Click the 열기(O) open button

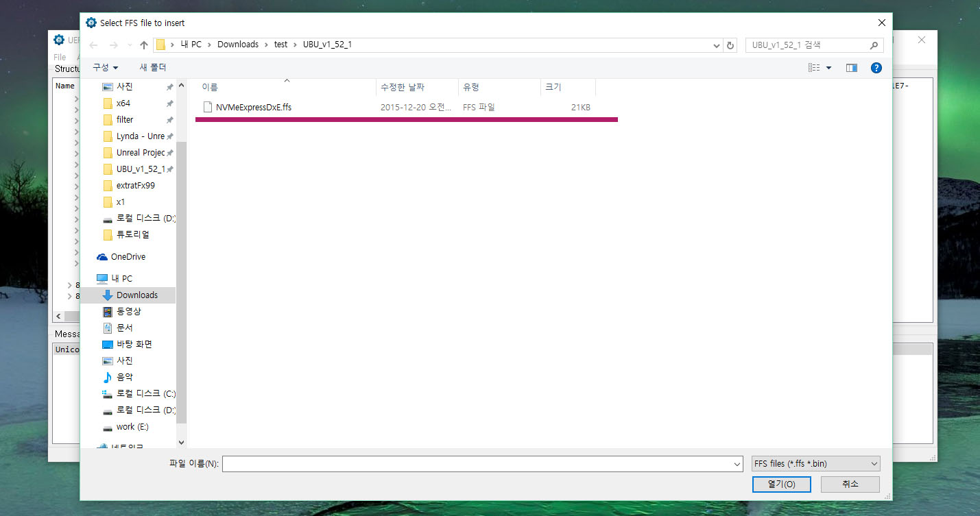[781, 484]
